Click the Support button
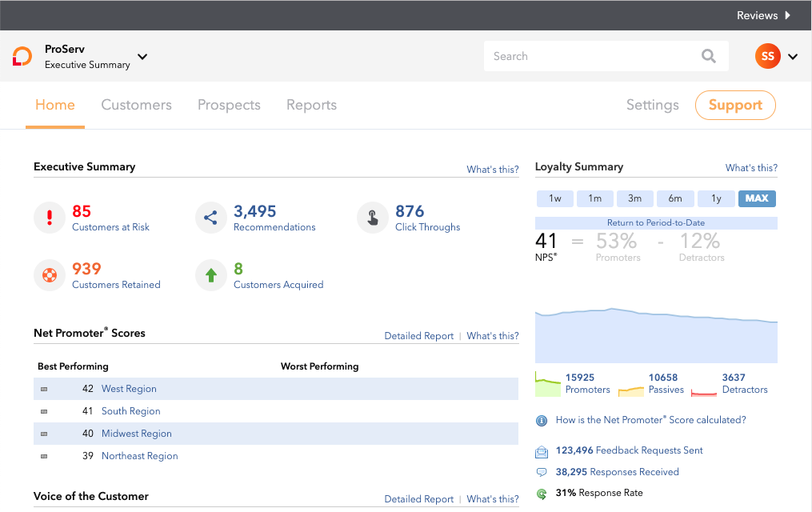The width and height of the screenshot is (812, 512). [735, 105]
